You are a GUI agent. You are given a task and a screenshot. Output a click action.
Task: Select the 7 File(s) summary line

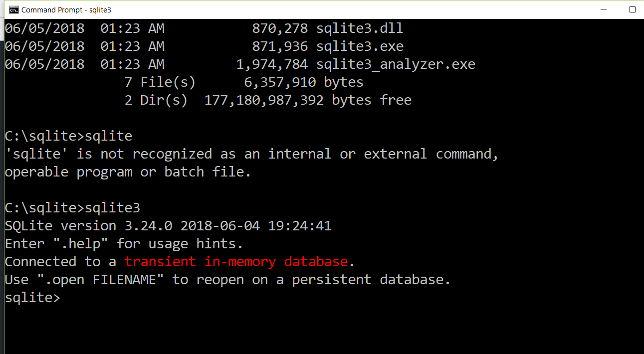[x=160, y=82]
